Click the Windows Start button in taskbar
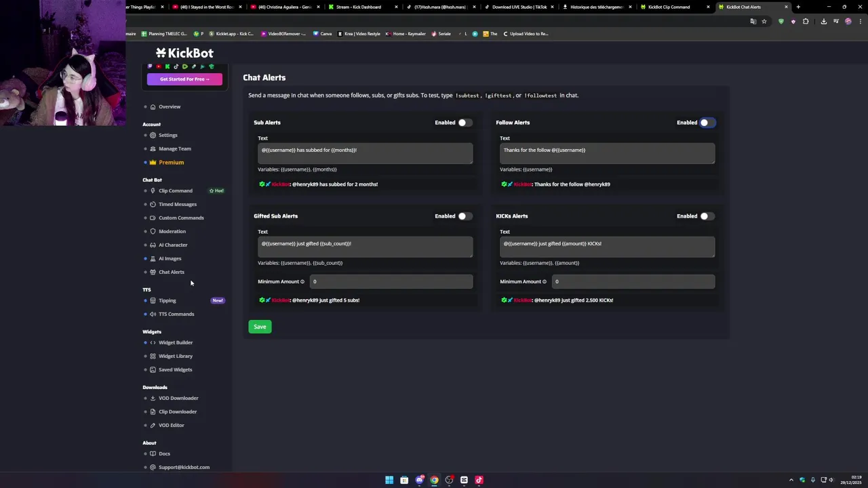The height and width of the screenshot is (488, 868). click(389, 480)
